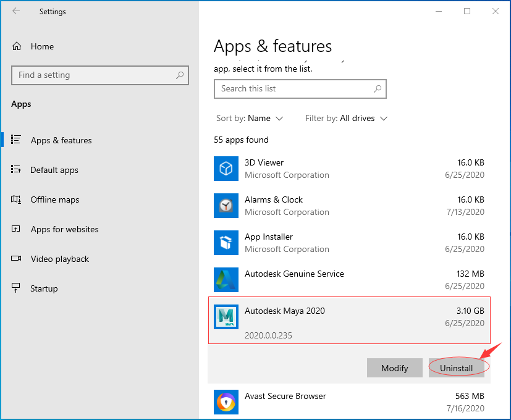Click the magnifier in Search this list
This screenshot has width=511, height=420.
pos(378,88)
